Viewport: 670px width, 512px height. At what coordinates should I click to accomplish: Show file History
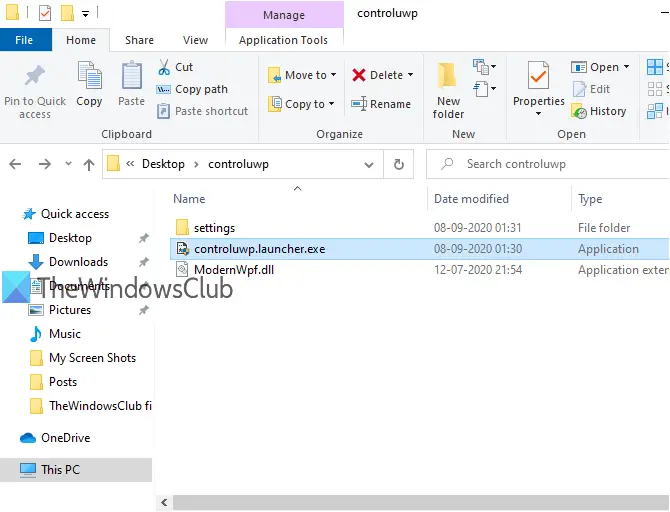click(599, 112)
